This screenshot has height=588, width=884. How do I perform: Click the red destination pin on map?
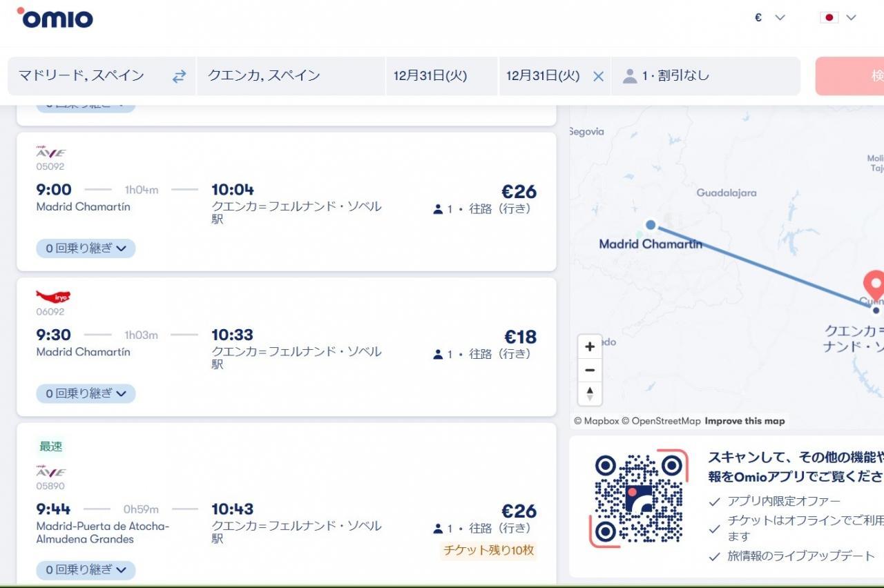[x=874, y=283]
